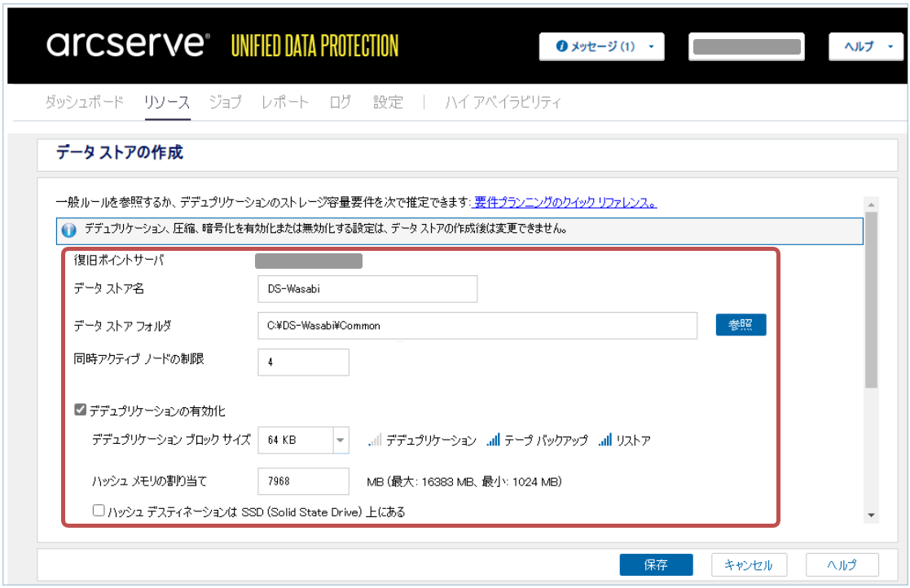This screenshot has height=588, width=910.
Task: Select the リソース tab
Action: (167, 102)
